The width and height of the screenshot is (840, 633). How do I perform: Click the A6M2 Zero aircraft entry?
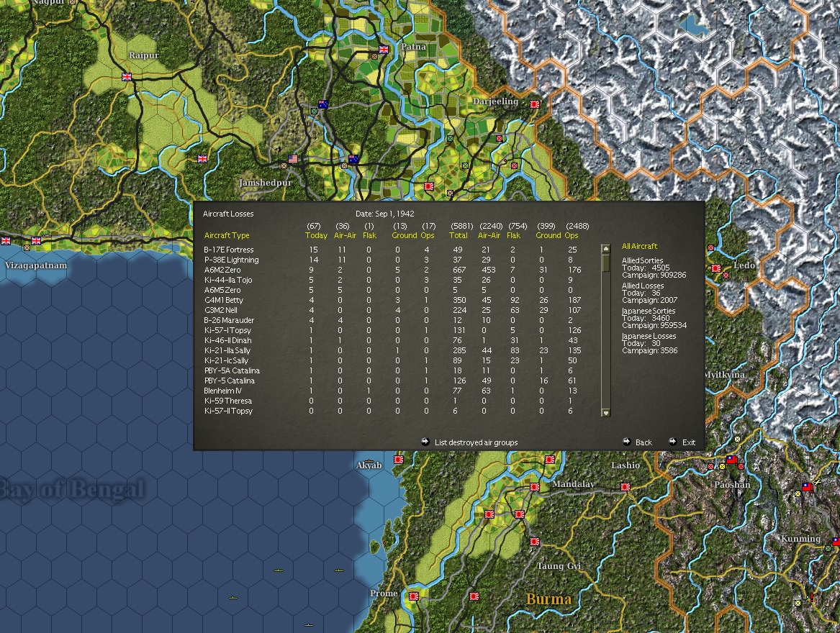click(x=222, y=270)
